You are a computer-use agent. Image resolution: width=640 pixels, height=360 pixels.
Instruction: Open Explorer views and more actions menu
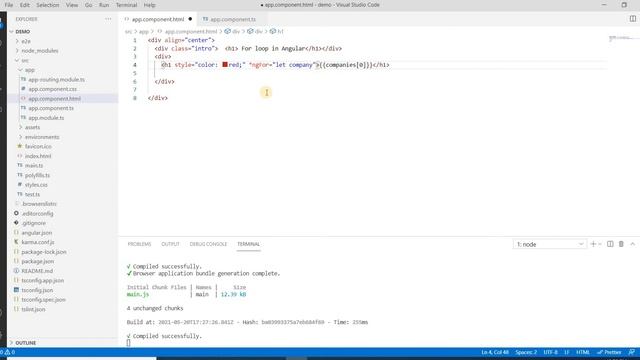click(x=108, y=19)
